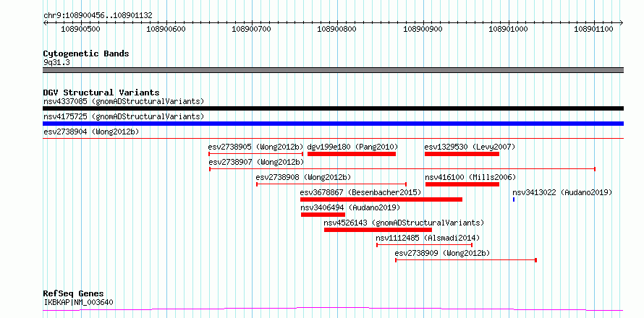The width and height of the screenshot is (644, 318).
Task: Click the esv2738909 (Wong2012b) label
Action: [x=442, y=253]
